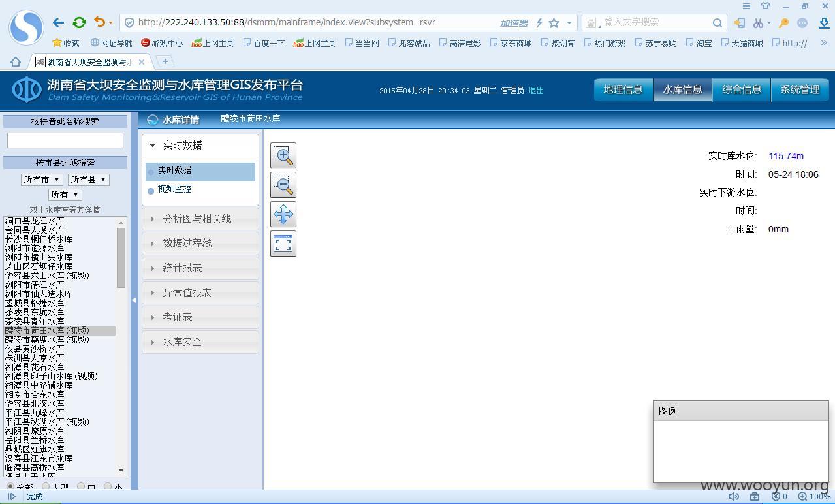Viewport: 835px width, 504px height.
Task: Click the skin (shirt) icon in title bar
Action: [765, 6]
